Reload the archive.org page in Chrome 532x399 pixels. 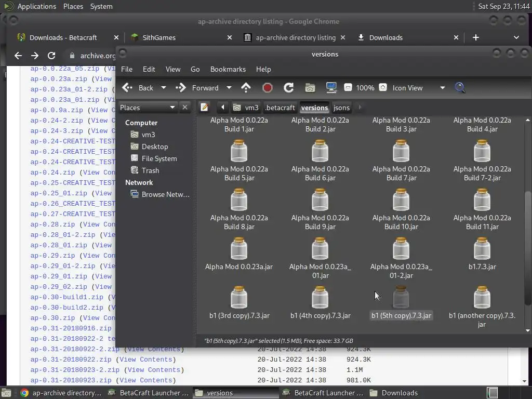[51, 56]
